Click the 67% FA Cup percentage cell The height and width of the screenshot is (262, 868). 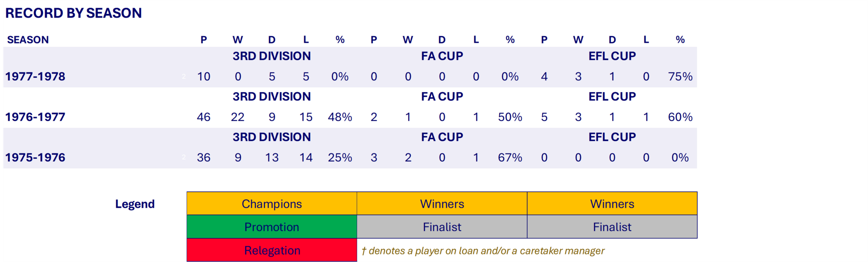click(x=510, y=158)
